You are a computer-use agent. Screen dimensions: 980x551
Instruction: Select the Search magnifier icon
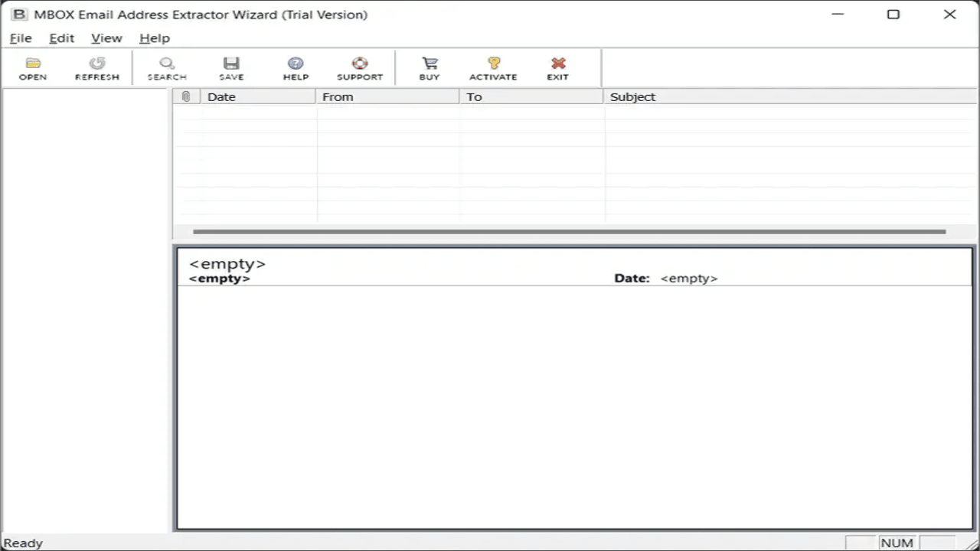point(167,64)
